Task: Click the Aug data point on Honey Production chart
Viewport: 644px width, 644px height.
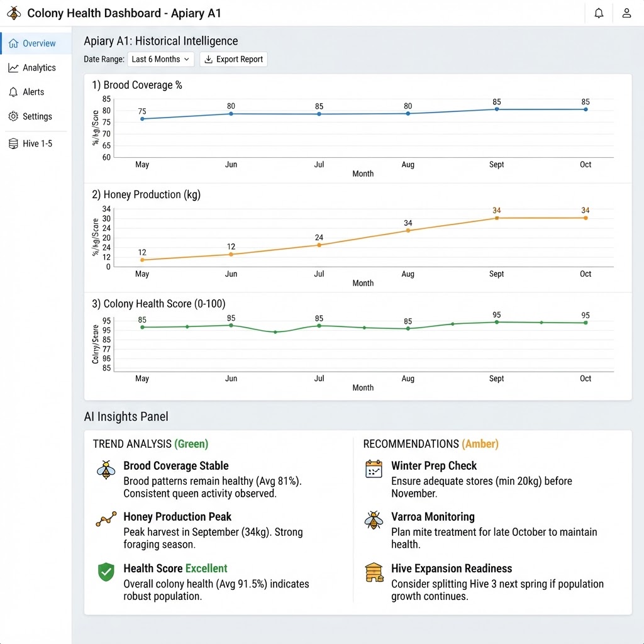Action: 408,230
